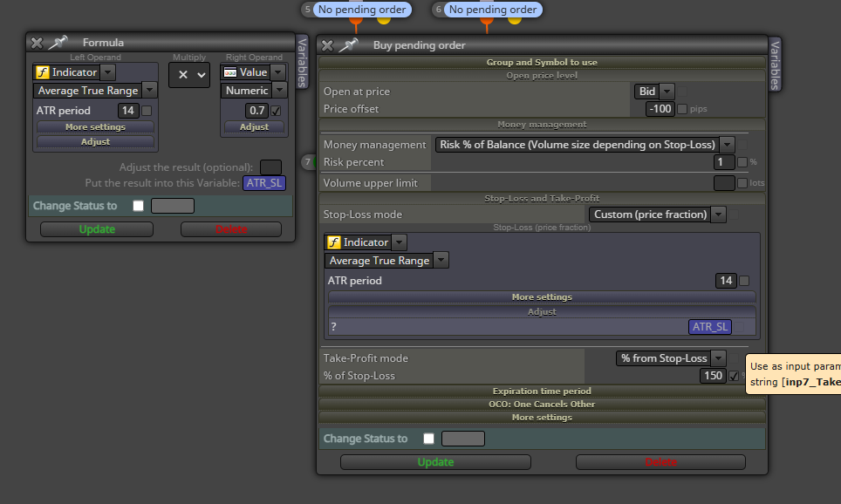Edit Price offset value -100
Image resolution: width=841 pixels, height=504 pixels.
660,109
